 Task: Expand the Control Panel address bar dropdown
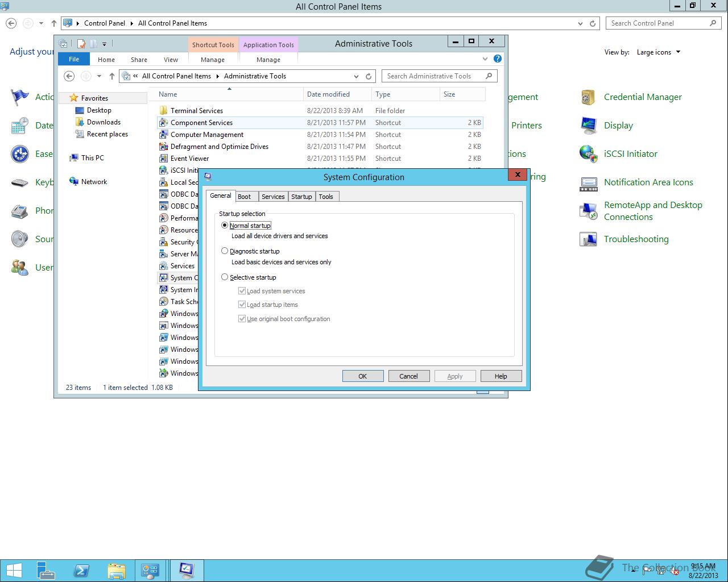coord(580,23)
